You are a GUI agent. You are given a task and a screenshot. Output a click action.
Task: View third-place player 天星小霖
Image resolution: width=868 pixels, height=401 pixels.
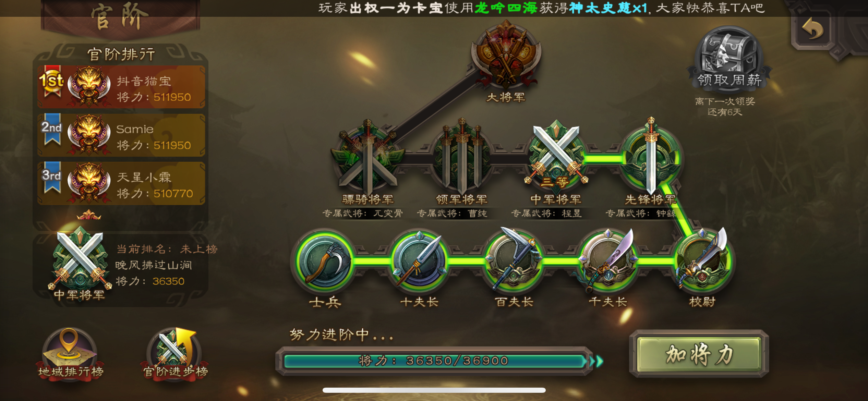click(121, 183)
